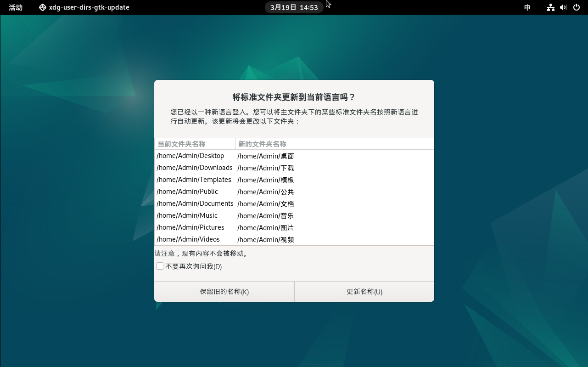
Task: Open the 活动 activities overview
Action: point(16,7)
